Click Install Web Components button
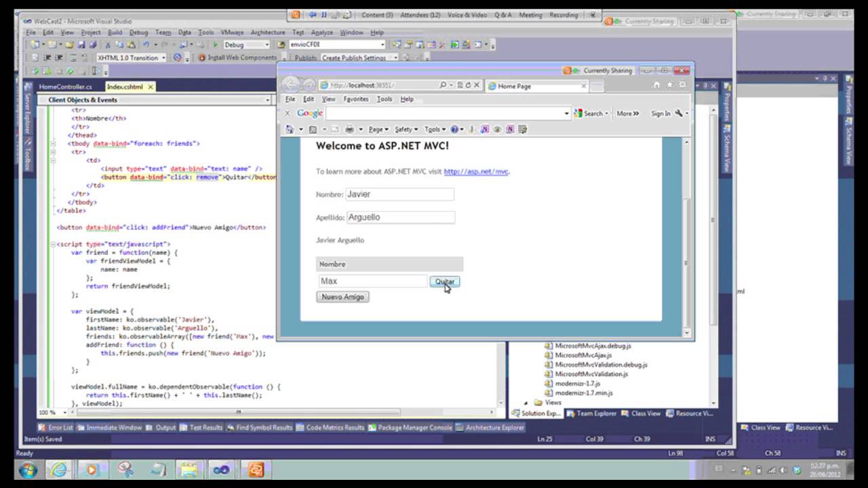Image resolution: width=868 pixels, height=488 pixels. tap(237, 58)
